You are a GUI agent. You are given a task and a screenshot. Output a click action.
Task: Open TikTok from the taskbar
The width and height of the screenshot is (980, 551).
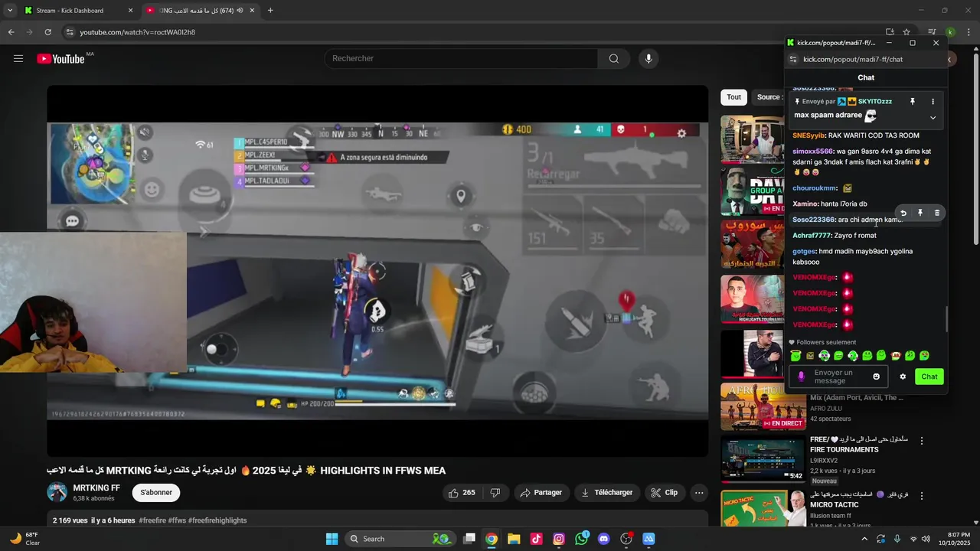[x=536, y=539]
